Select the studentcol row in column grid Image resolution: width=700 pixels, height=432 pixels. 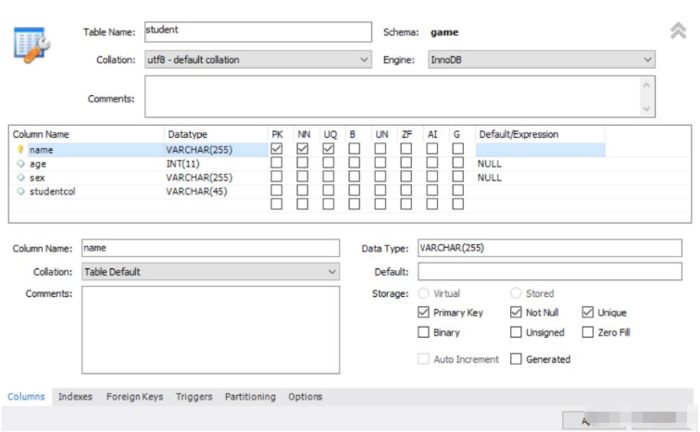pos(90,192)
